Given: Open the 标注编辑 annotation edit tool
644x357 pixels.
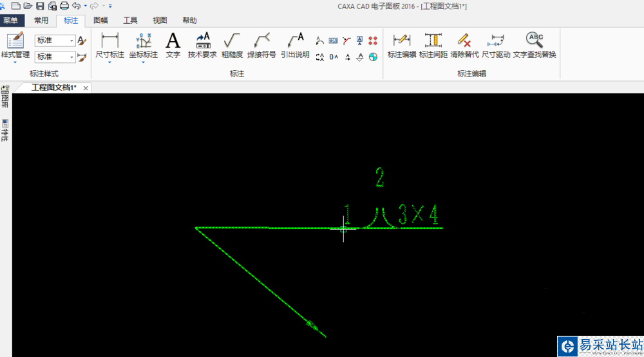Looking at the screenshot, I should 402,45.
